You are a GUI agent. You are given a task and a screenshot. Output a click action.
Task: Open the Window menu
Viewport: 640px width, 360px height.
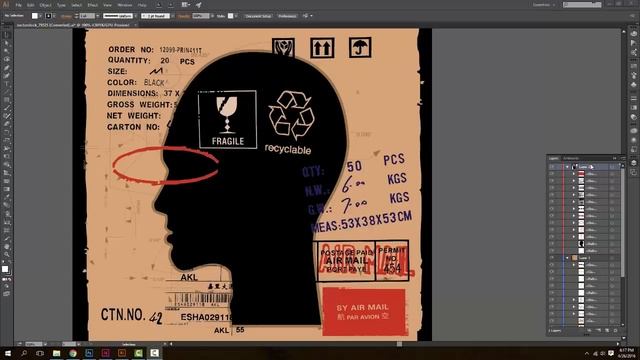pos(125,5)
